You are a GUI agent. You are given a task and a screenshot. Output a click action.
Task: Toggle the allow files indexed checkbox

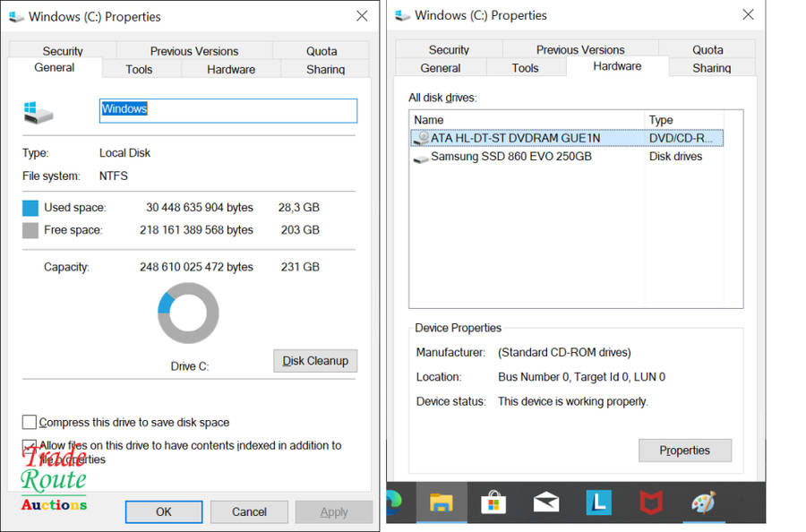click(30, 446)
